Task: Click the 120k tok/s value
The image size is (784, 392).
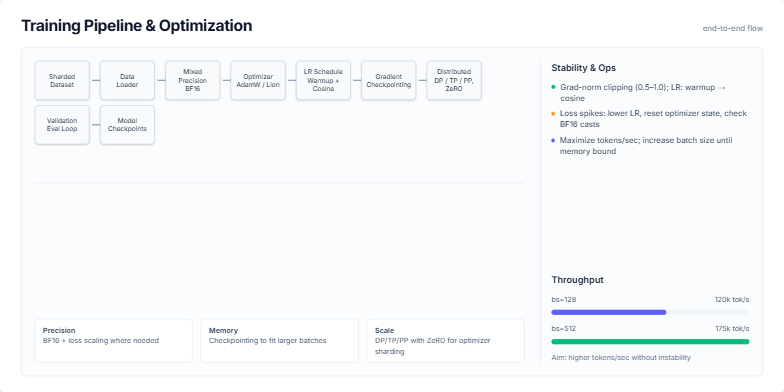Action: tap(732, 300)
